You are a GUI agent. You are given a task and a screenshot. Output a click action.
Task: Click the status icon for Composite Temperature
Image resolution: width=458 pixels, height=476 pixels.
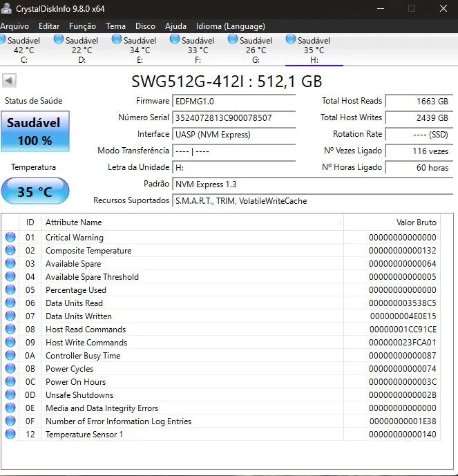[x=10, y=250]
